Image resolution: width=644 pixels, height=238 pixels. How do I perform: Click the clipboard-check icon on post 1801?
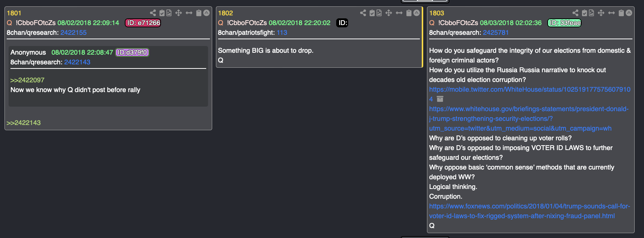coord(162,13)
